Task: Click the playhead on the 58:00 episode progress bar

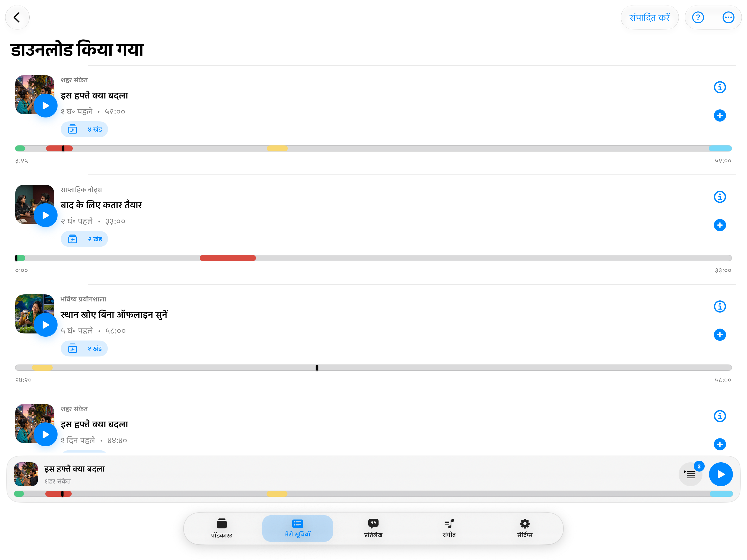Action: click(x=317, y=368)
